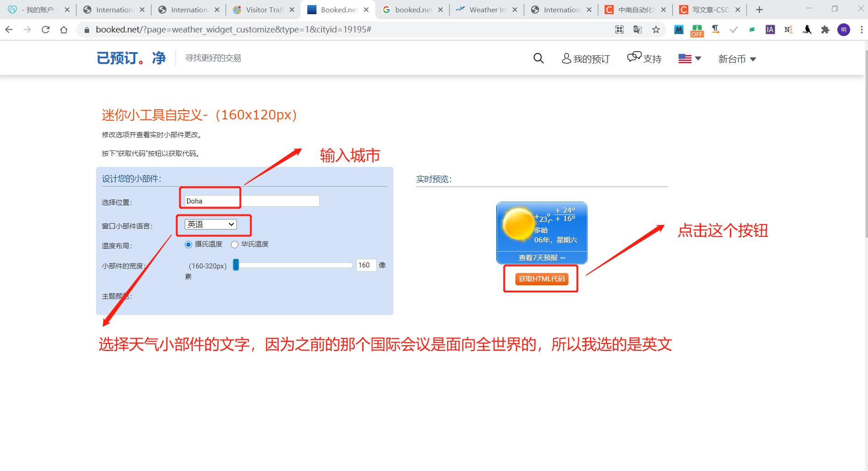Click the IA browser extension icon

click(x=770, y=29)
